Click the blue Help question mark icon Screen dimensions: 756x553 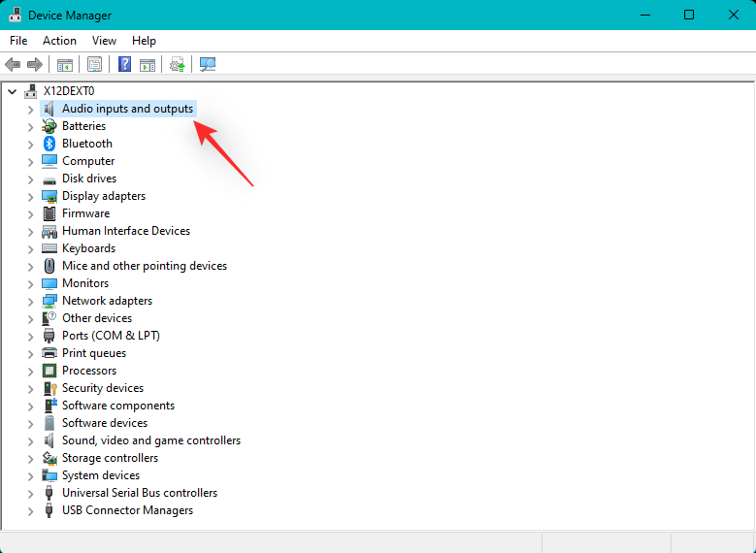tap(124, 64)
